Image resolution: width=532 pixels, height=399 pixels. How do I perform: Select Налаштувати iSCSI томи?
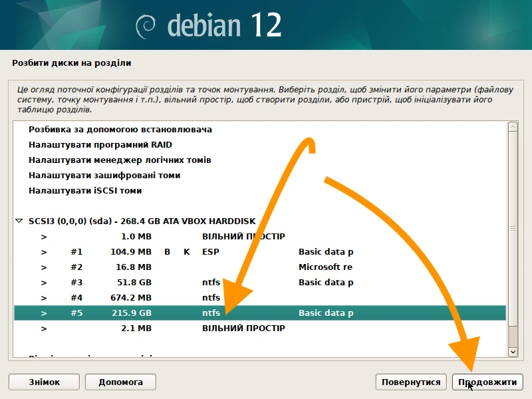[260, 191]
